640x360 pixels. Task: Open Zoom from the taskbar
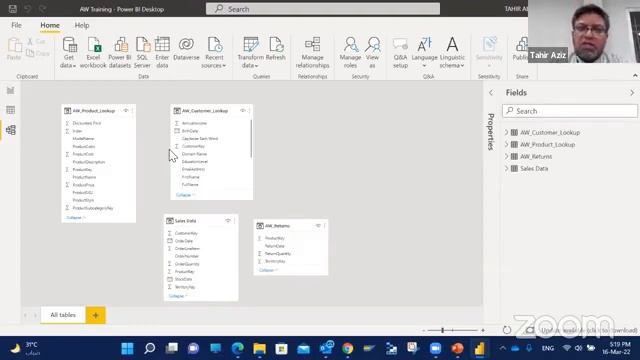pos(436,348)
